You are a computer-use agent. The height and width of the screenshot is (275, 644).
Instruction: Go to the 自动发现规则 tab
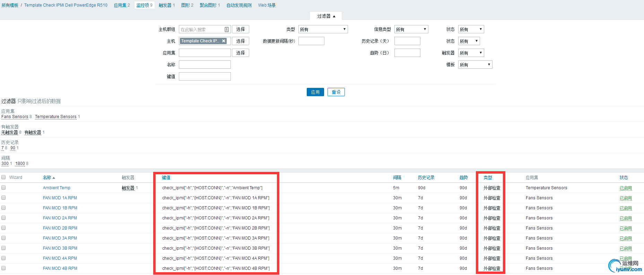239,5
